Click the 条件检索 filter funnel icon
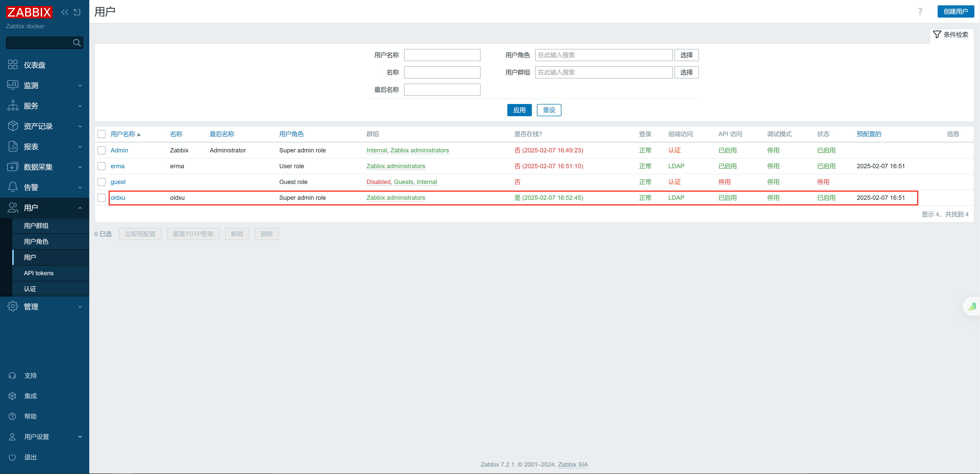980x474 pixels. pos(937,34)
